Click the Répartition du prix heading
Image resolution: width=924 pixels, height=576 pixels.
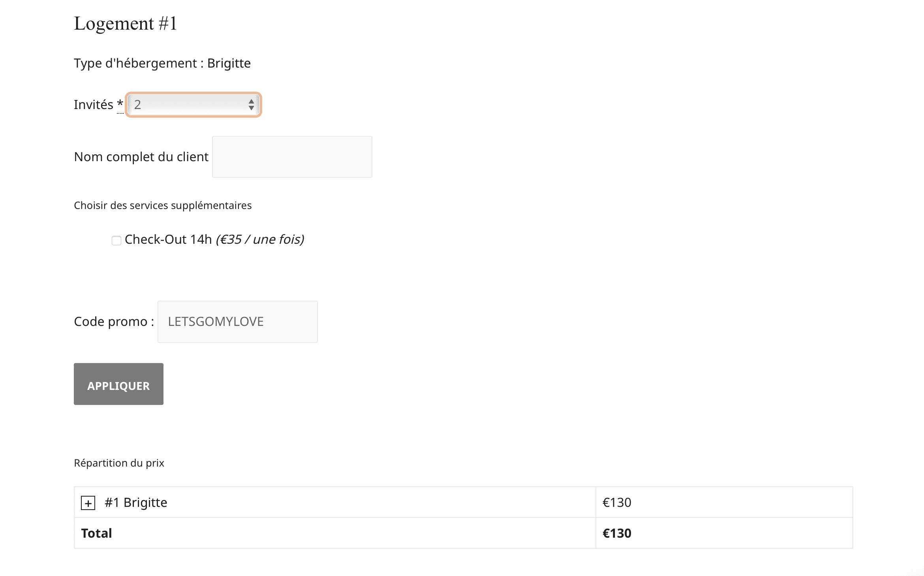click(119, 463)
